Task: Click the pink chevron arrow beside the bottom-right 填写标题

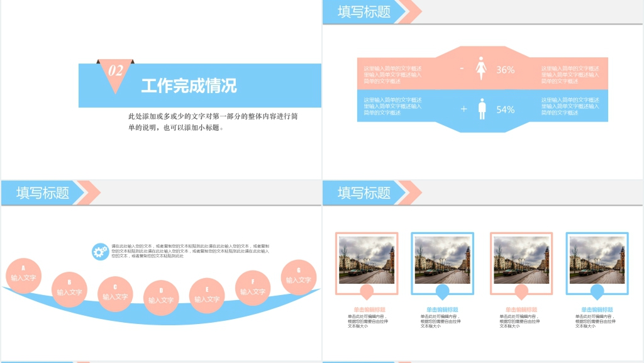Action: pos(411,193)
